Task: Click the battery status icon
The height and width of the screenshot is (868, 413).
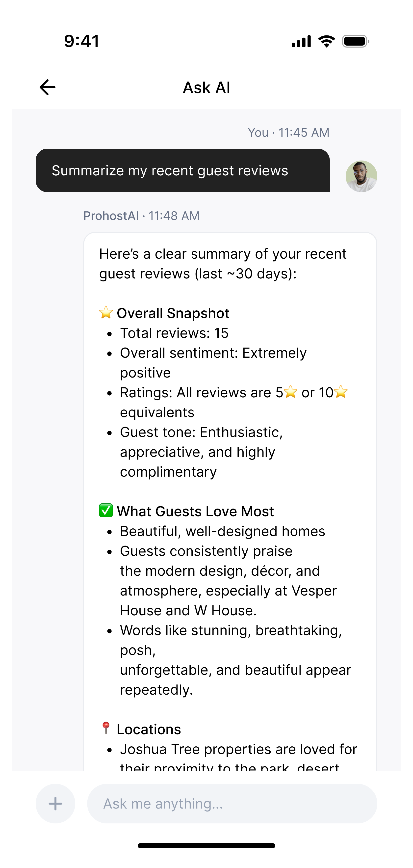Action: (x=355, y=41)
